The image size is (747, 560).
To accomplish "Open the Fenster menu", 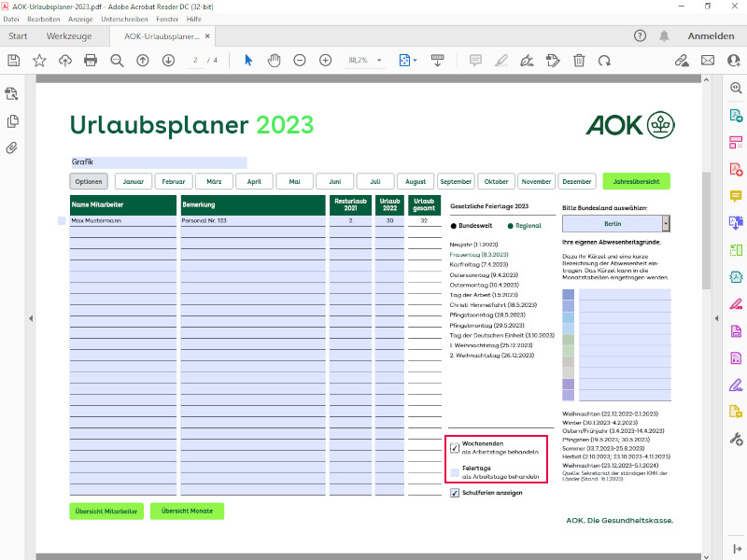I will pos(167,19).
